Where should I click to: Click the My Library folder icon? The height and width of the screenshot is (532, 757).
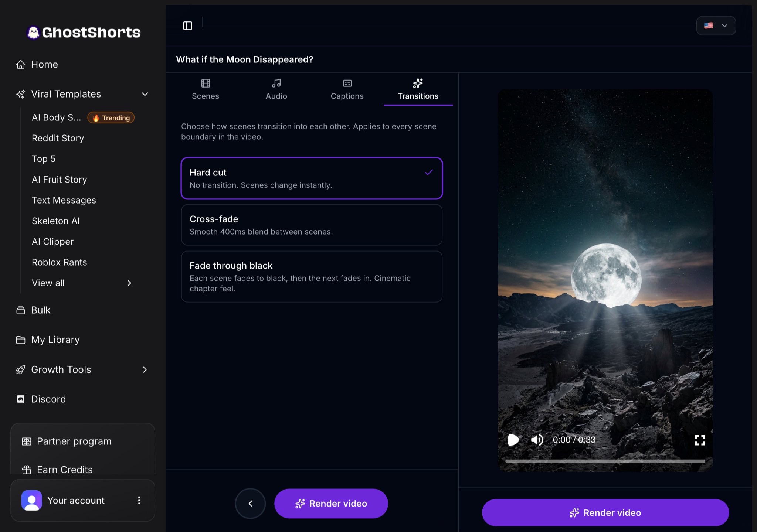tap(21, 340)
